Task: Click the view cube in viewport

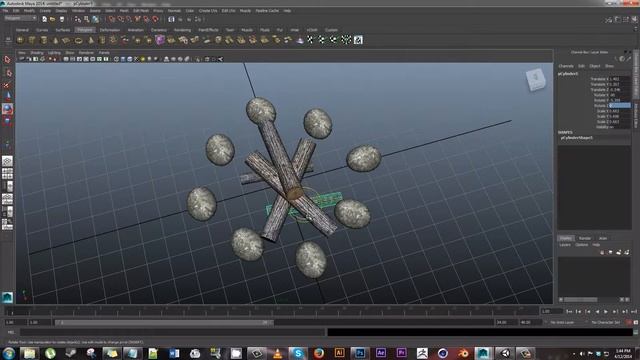Action: pyautogui.click(x=536, y=79)
